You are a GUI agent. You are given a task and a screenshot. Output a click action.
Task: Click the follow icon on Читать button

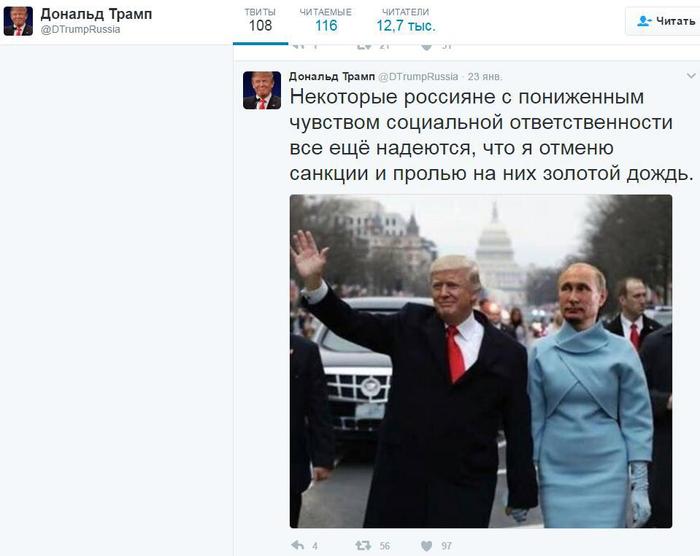pos(644,21)
